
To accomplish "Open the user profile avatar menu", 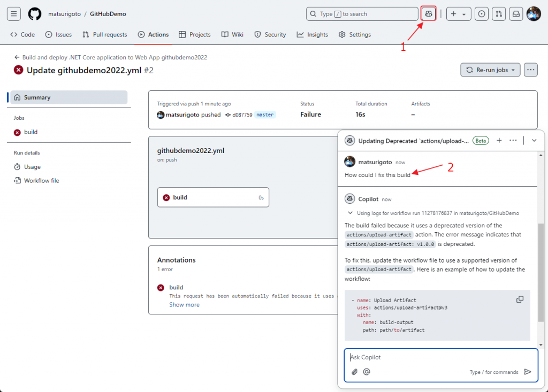I will tap(534, 14).
